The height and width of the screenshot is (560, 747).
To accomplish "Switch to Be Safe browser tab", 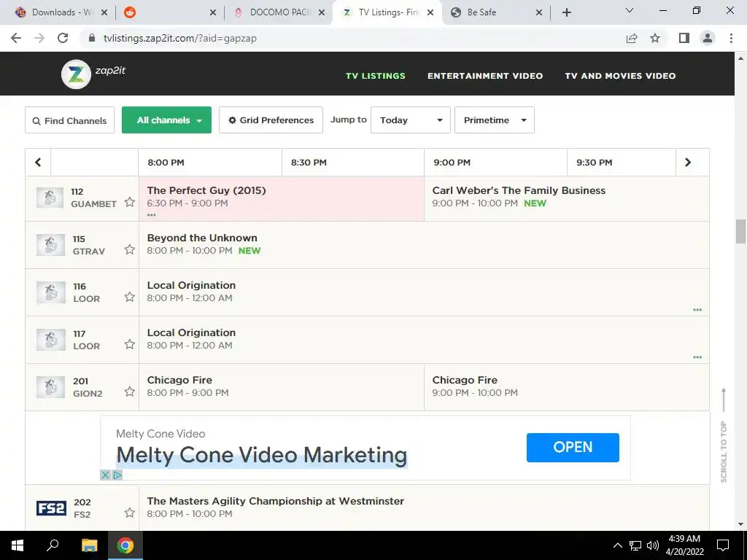I will [x=497, y=12].
